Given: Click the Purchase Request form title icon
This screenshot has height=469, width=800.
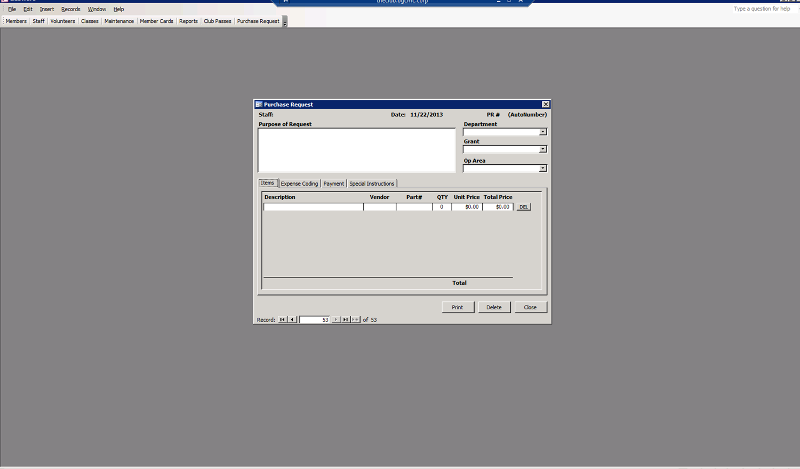Looking at the screenshot, I should (259, 104).
